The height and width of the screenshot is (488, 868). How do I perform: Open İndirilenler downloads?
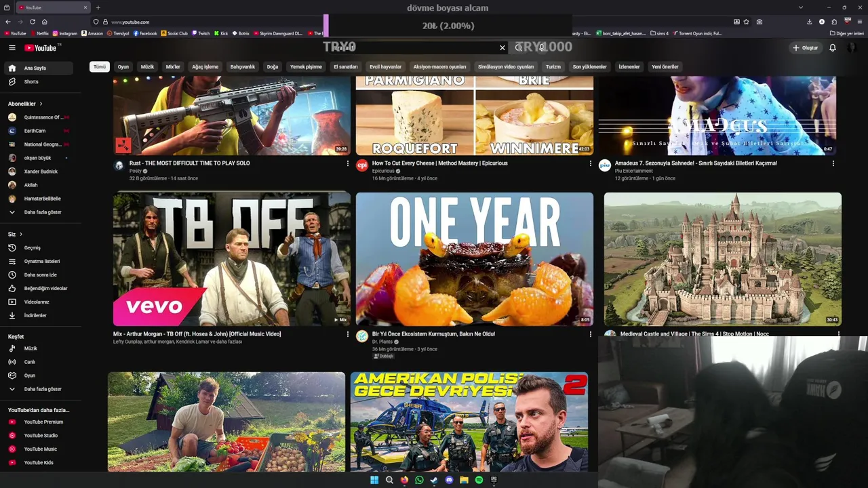(x=38, y=315)
